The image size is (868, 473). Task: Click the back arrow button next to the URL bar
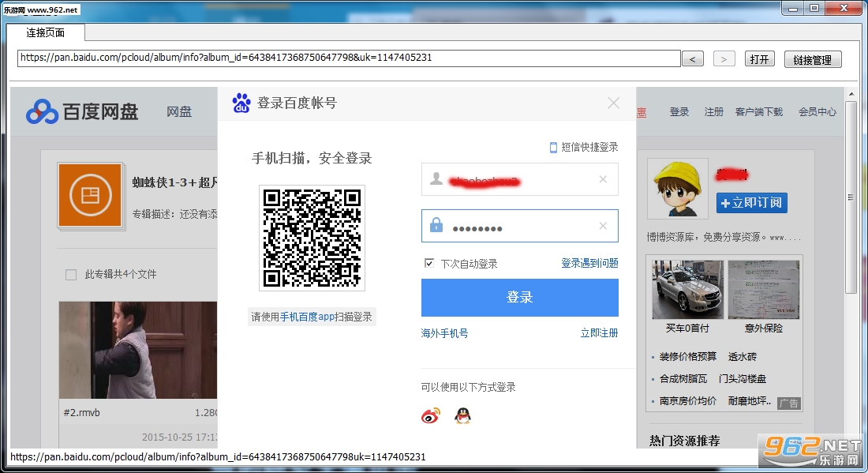point(693,58)
